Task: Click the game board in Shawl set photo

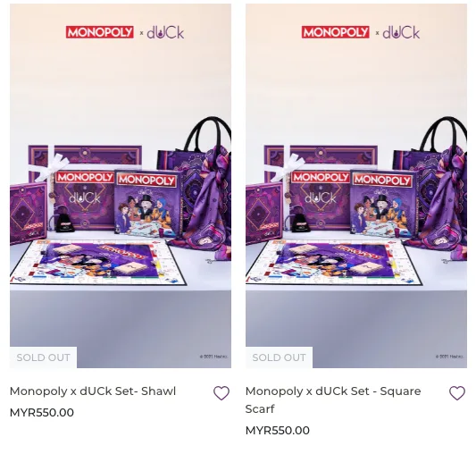Action: click(x=97, y=262)
